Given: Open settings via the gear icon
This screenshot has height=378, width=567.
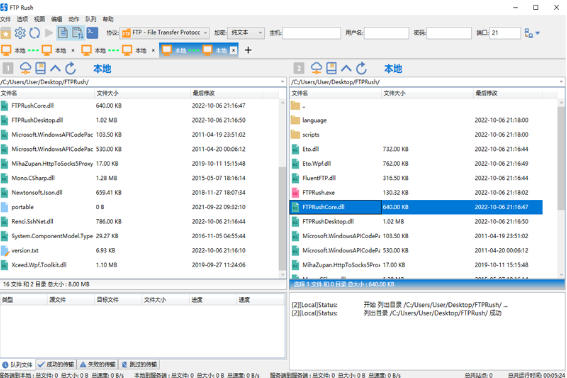Looking at the screenshot, I should tap(20, 33).
